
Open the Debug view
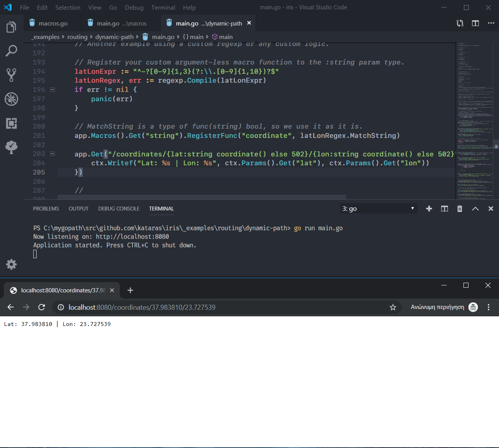pos(11,99)
